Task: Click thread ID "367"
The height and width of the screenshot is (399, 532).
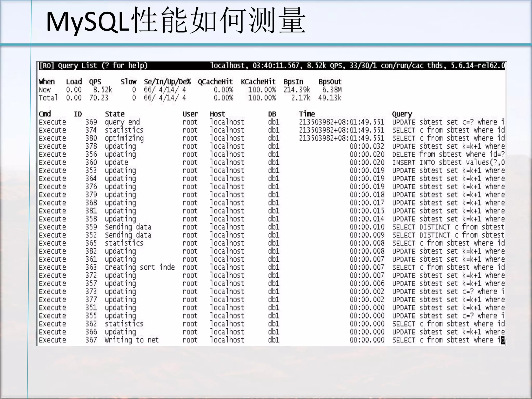Action: 91,340
